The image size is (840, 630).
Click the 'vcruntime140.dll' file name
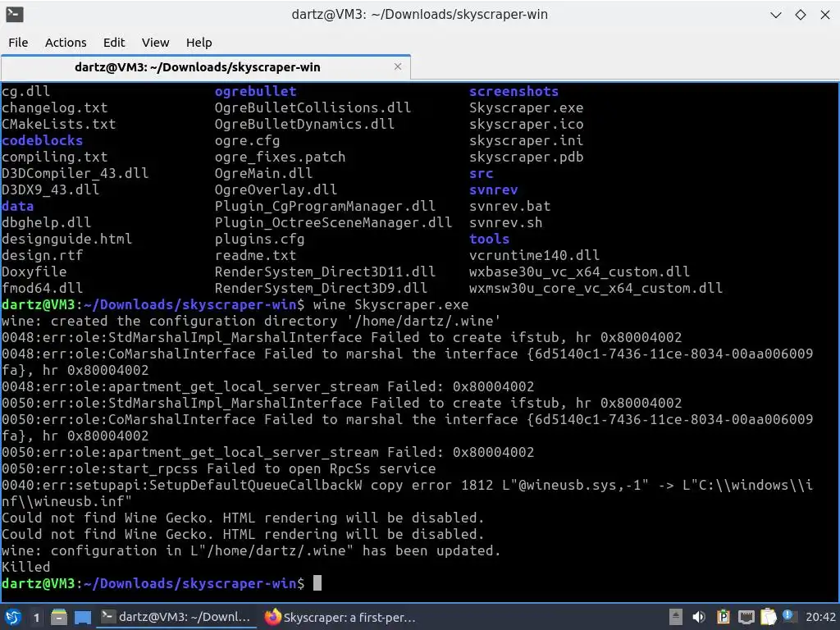click(x=534, y=256)
